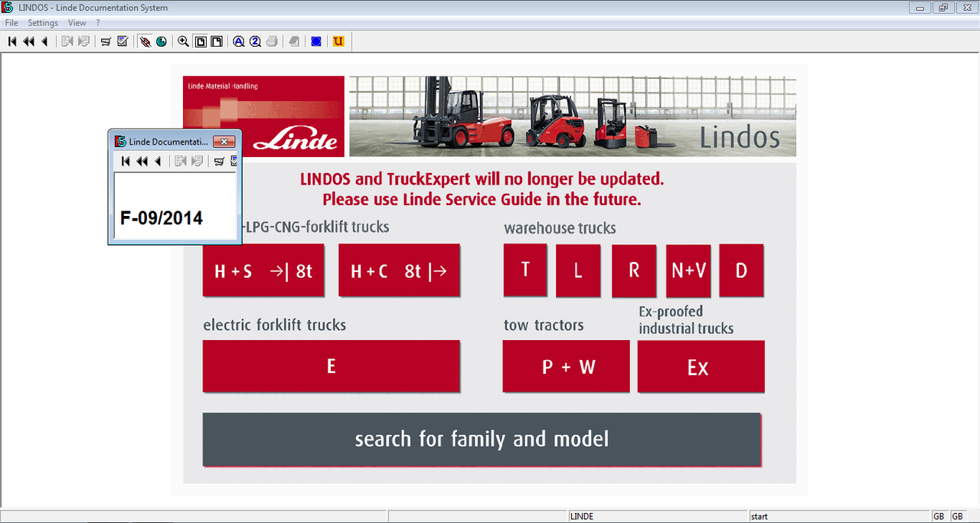Click greyed next-document icon in small window
The image size is (980, 523).
197,161
